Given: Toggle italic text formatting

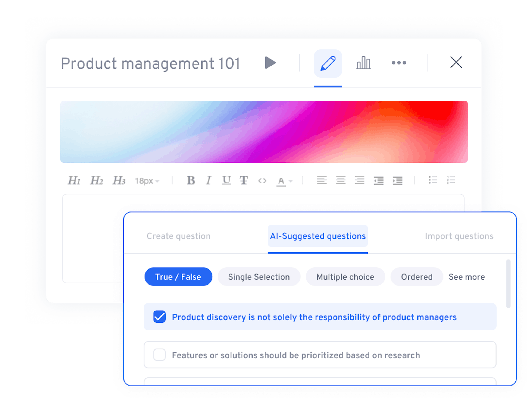Looking at the screenshot, I should 209,180.
